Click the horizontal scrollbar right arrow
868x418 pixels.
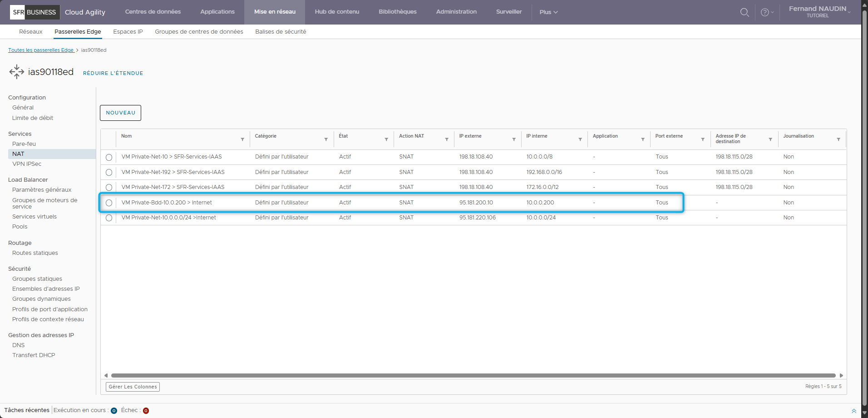click(x=841, y=375)
